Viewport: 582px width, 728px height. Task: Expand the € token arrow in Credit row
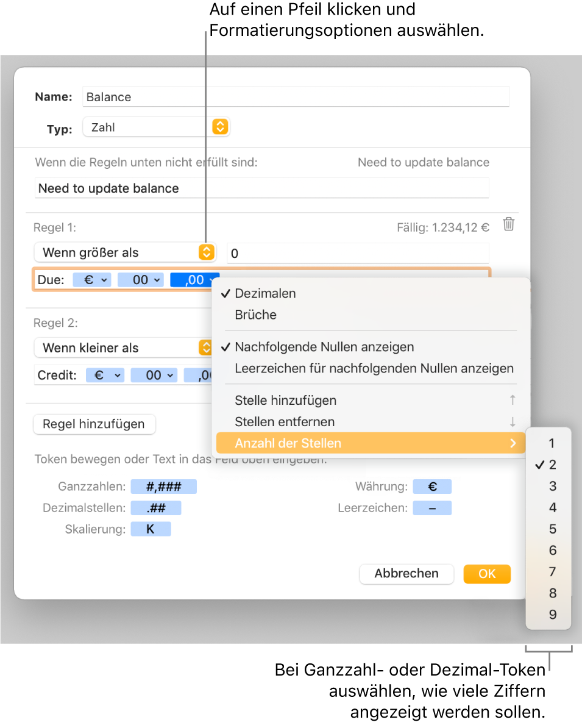click(118, 375)
